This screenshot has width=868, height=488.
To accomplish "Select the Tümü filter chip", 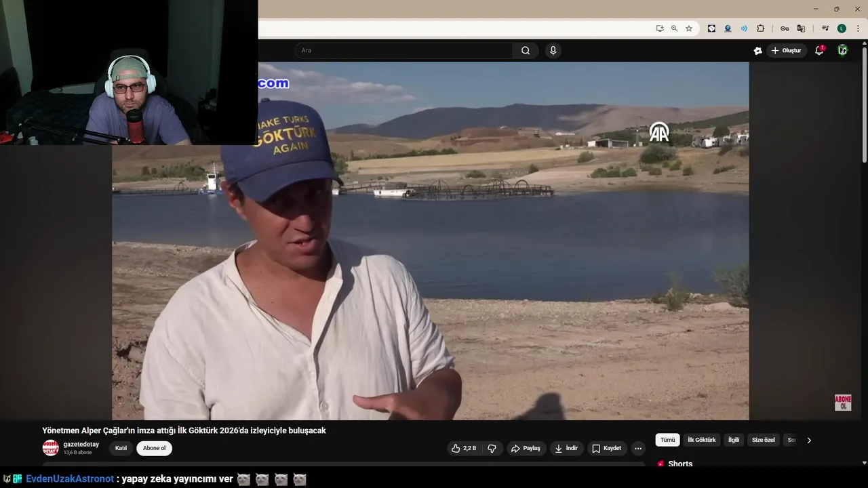I will pyautogui.click(x=668, y=440).
